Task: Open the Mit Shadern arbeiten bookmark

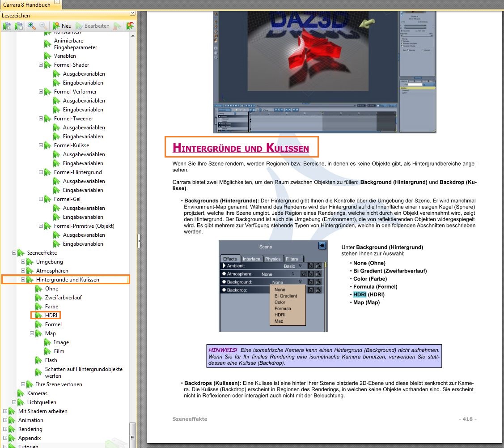Action: pos(43,411)
